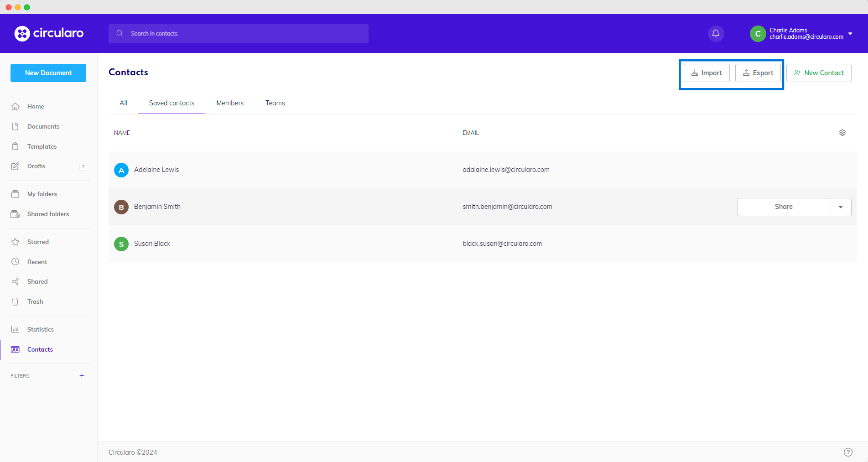The height and width of the screenshot is (462, 868).
Task: Add a new filter with plus icon
Action: click(x=82, y=376)
